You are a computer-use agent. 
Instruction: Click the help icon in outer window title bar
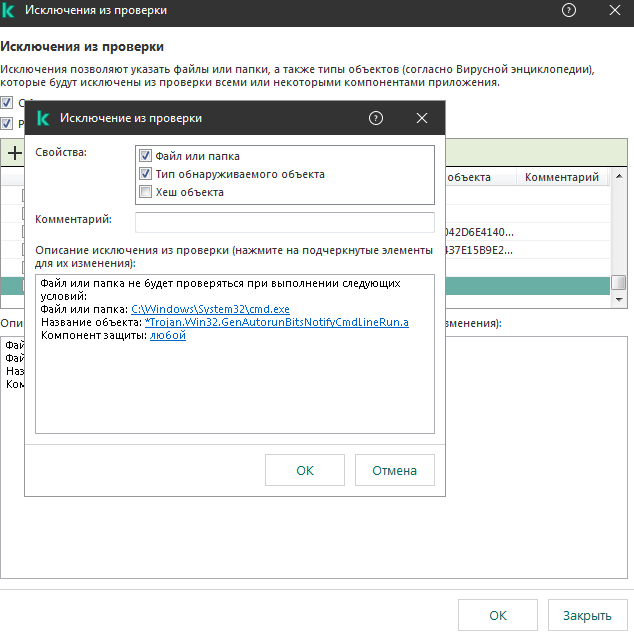pos(569,10)
